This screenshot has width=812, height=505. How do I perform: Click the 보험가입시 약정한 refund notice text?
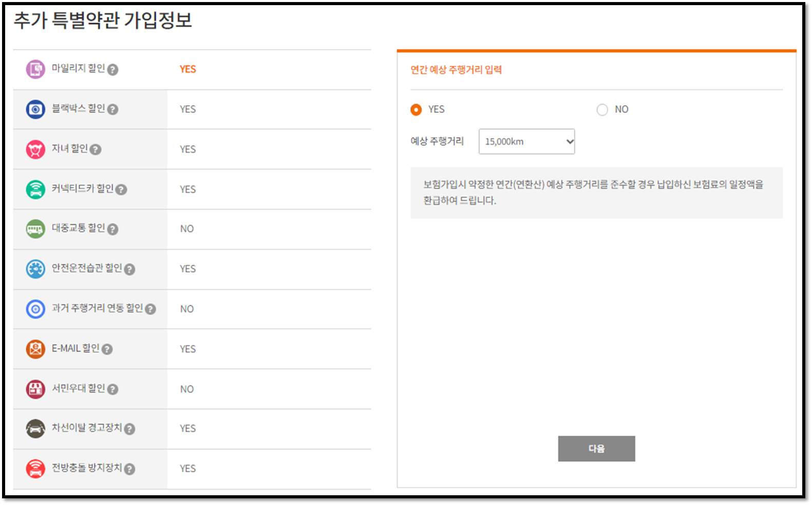[593, 192]
